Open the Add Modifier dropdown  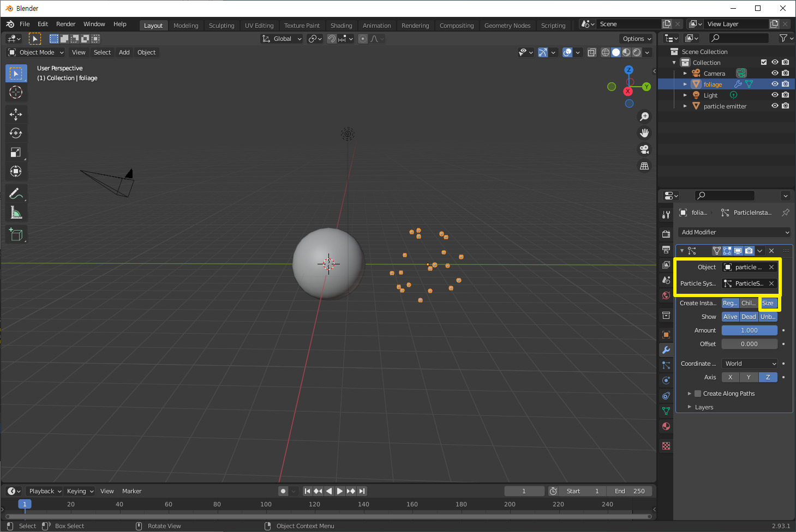click(x=735, y=232)
